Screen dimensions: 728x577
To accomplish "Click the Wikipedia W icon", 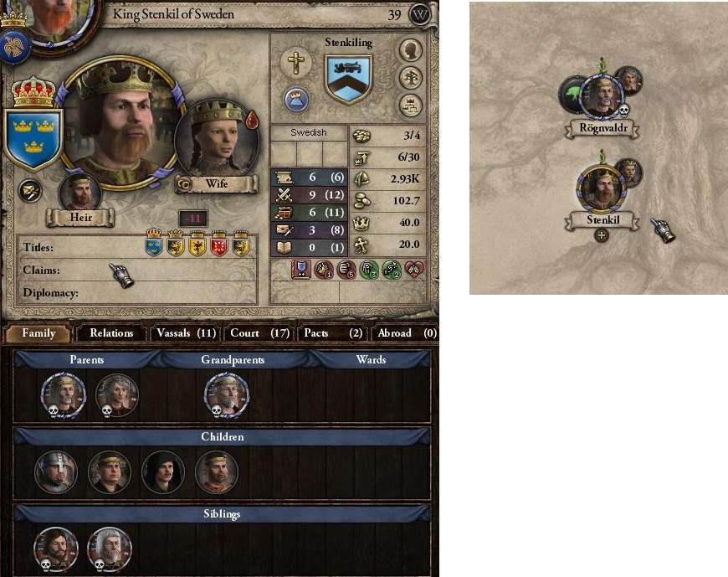I will tap(420, 15).
